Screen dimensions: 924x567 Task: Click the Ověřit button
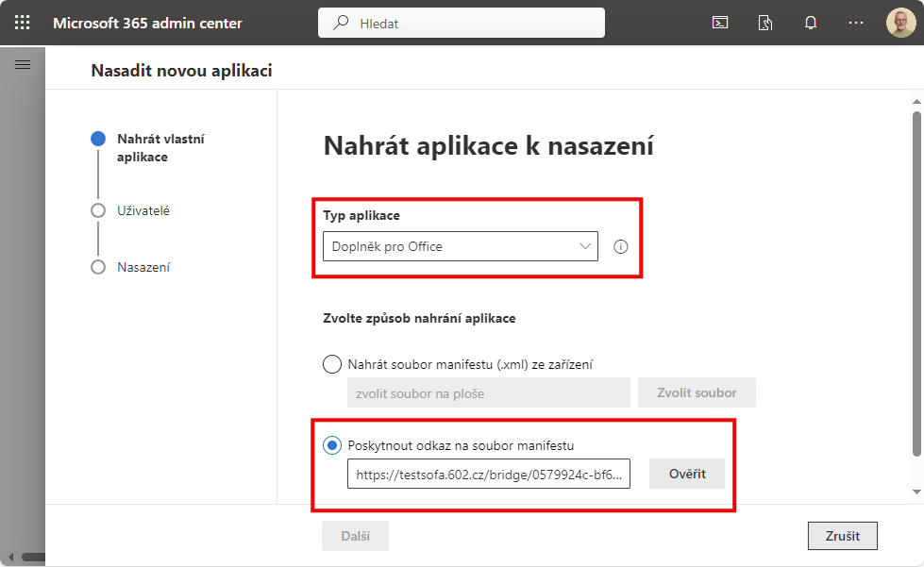(x=687, y=474)
